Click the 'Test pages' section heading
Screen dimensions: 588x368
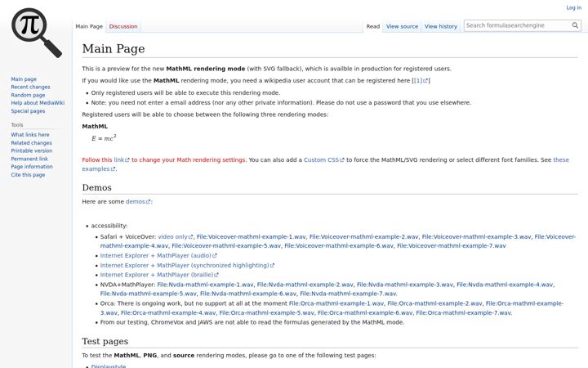point(105,341)
